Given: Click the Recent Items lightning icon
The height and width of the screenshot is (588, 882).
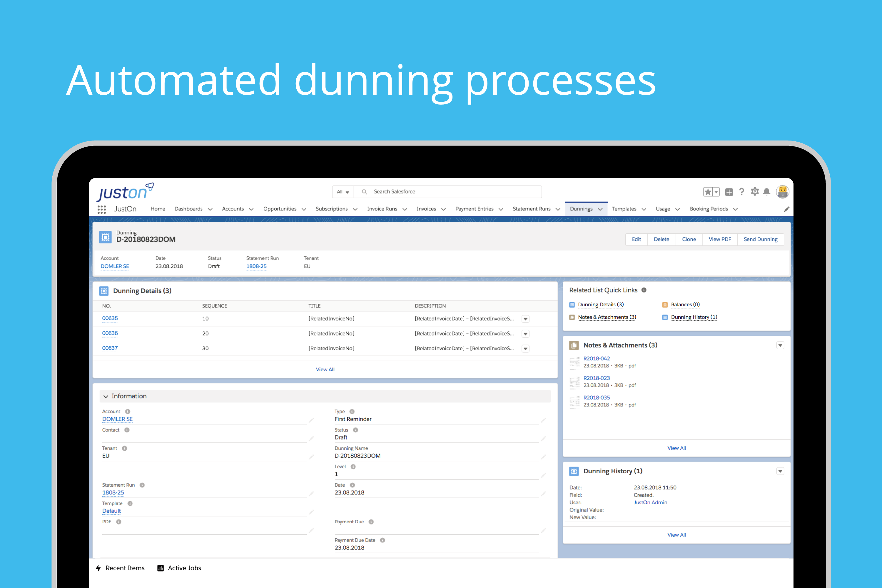Looking at the screenshot, I should (98, 568).
